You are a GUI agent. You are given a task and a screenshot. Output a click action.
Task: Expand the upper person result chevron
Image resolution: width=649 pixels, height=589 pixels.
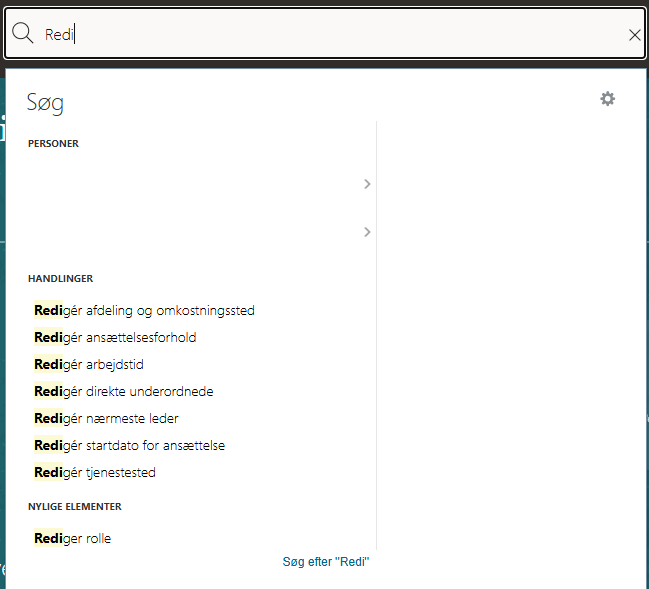coord(367,184)
